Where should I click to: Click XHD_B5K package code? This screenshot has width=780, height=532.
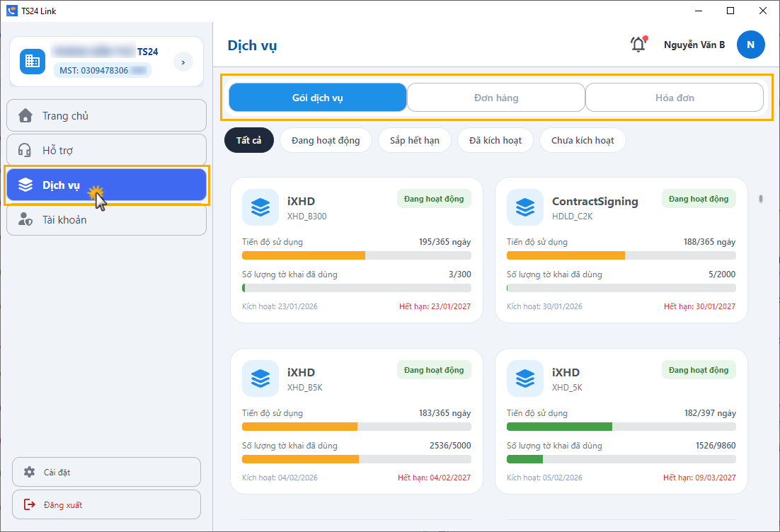tap(305, 387)
